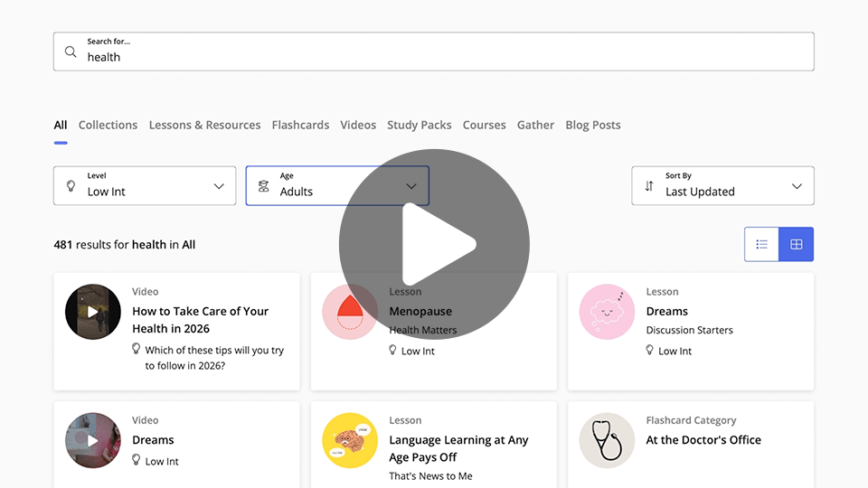Image resolution: width=868 pixels, height=488 pixels.
Task: Open the Level dropdown chevron
Action: click(x=219, y=186)
